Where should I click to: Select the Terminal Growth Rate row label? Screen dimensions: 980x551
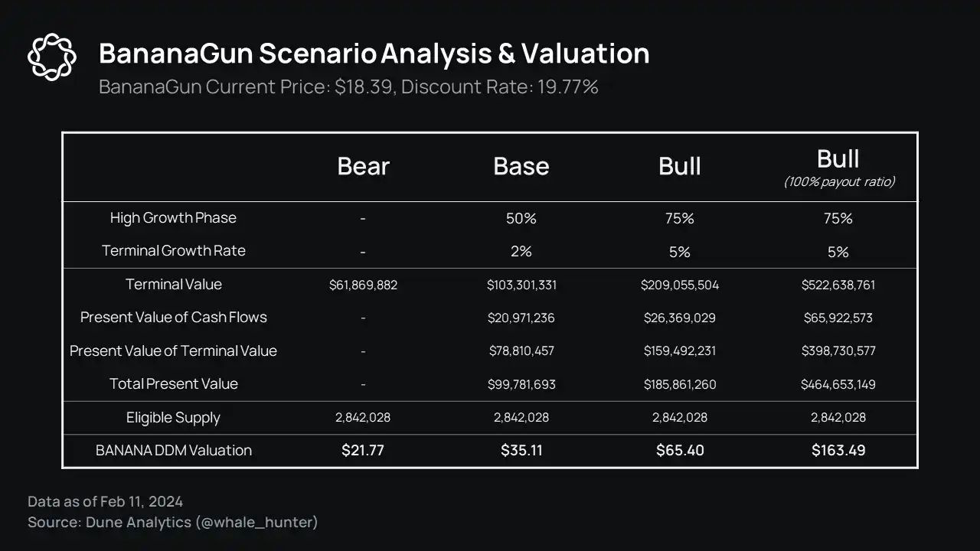(x=174, y=251)
